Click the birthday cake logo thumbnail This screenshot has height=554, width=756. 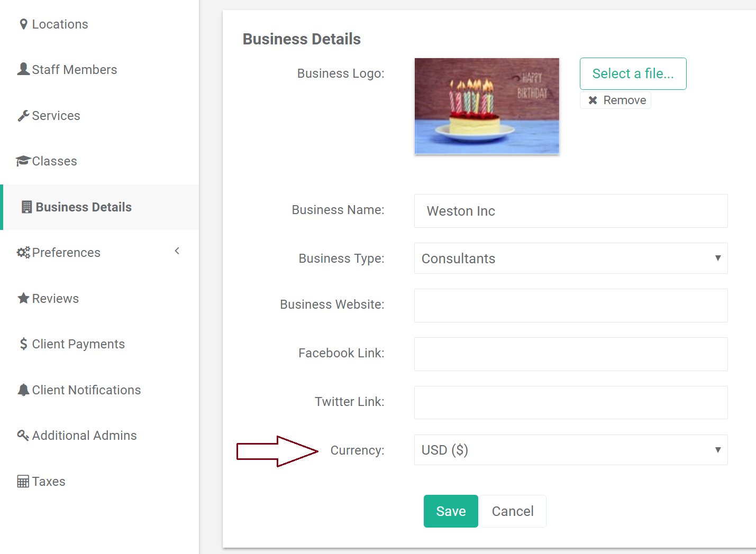[x=487, y=106]
